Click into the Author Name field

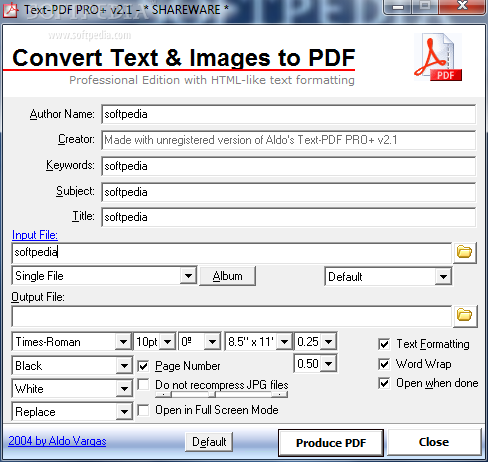coord(289,114)
